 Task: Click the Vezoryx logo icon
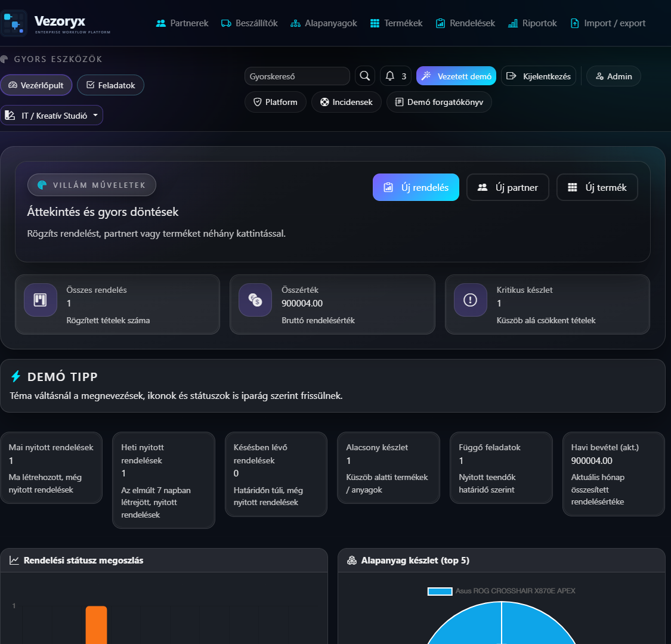pyautogui.click(x=13, y=23)
